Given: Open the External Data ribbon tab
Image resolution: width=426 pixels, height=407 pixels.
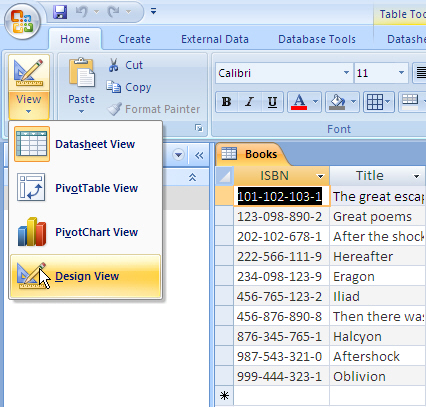Looking at the screenshot, I should tap(215, 39).
